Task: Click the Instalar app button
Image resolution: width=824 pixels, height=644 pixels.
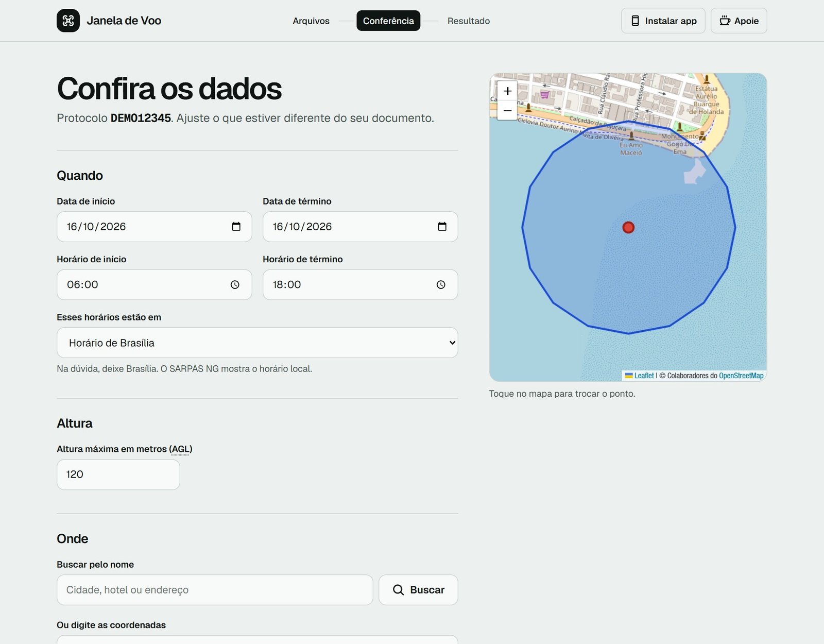Action: click(x=663, y=21)
